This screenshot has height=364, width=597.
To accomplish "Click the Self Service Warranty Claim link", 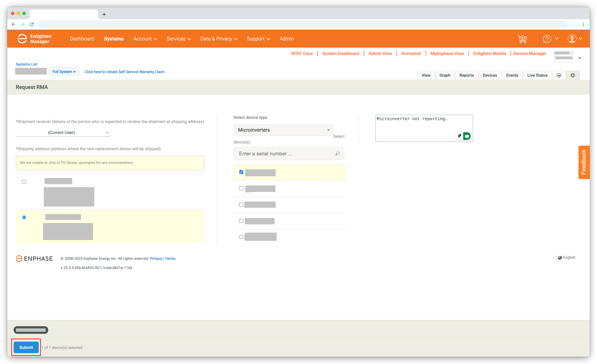I will click(x=125, y=72).
